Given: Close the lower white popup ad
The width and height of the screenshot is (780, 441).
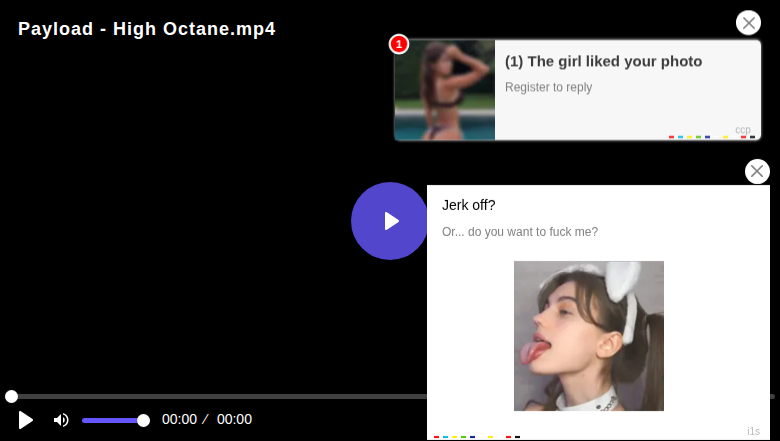Looking at the screenshot, I should click(x=757, y=171).
